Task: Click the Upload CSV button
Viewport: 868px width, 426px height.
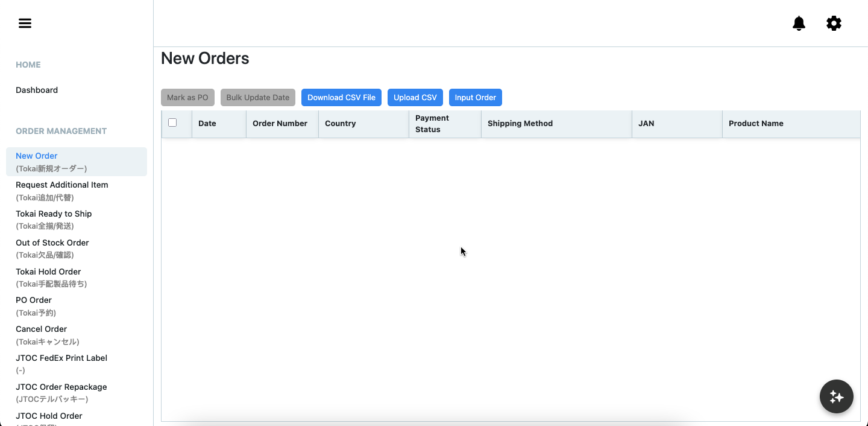Action: click(x=415, y=98)
